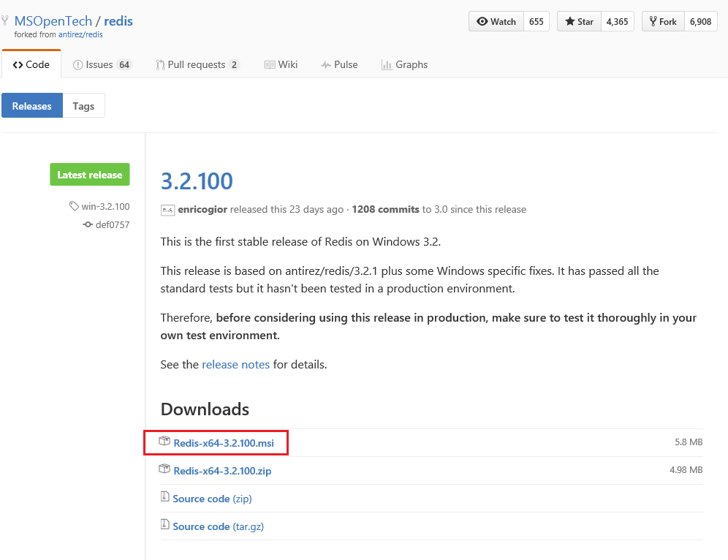Switch to the Wiki tab
The width and height of the screenshot is (728, 560).
[x=281, y=64]
